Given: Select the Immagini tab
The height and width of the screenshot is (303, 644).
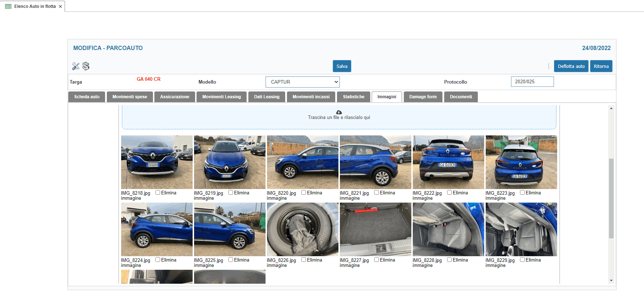Looking at the screenshot, I should 387,97.
